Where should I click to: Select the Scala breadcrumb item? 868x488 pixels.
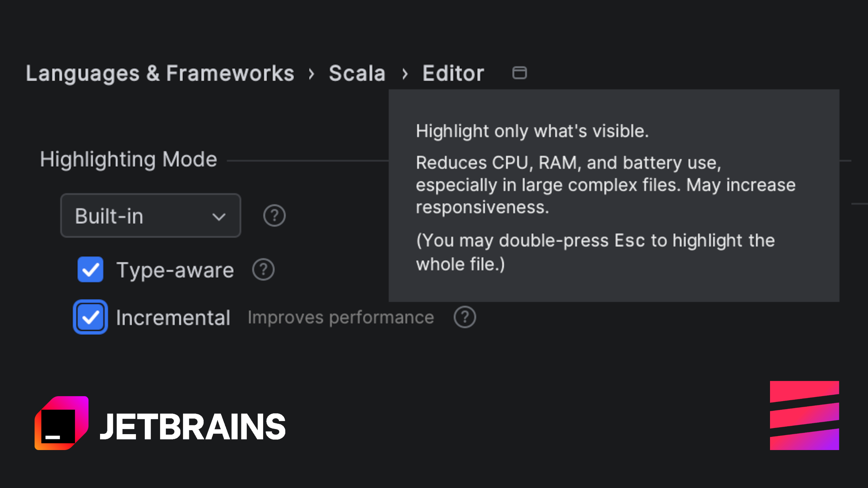tap(357, 73)
